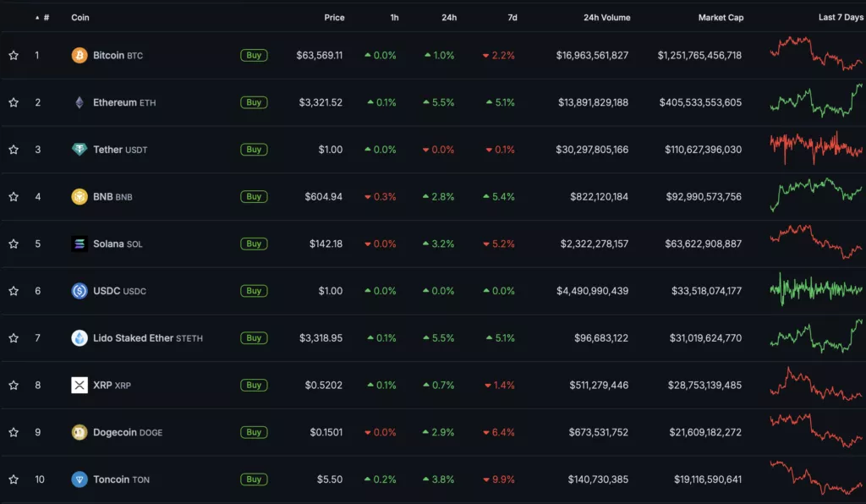Click Ethereum market cap $405,533,553,605
This screenshot has height=504, width=866.
700,102
